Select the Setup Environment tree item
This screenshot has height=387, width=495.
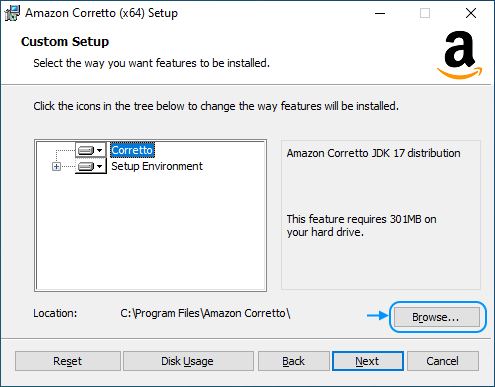tap(157, 166)
